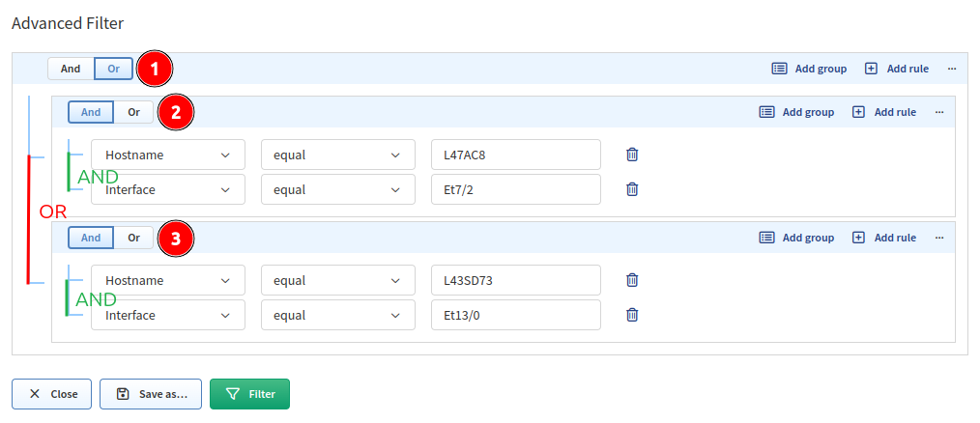Add rule in group 3
The height and width of the screenshot is (423, 980).
884,238
